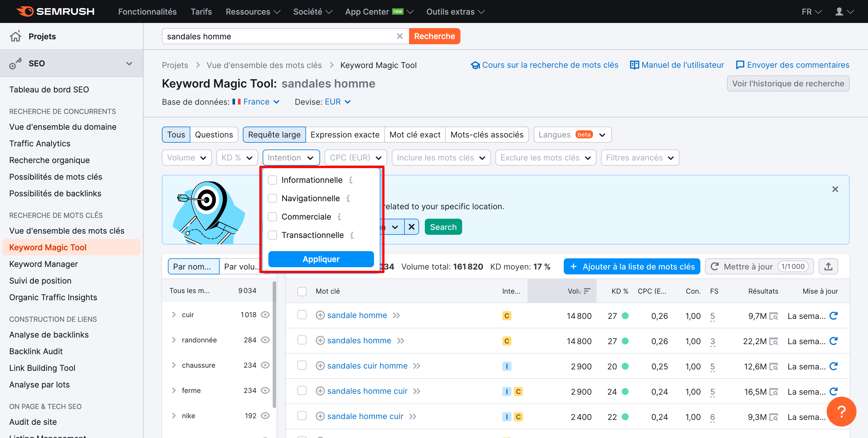Click the Envoyer des commentaires chat icon
The width and height of the screenshot is (868, 438).
point(740,65)
